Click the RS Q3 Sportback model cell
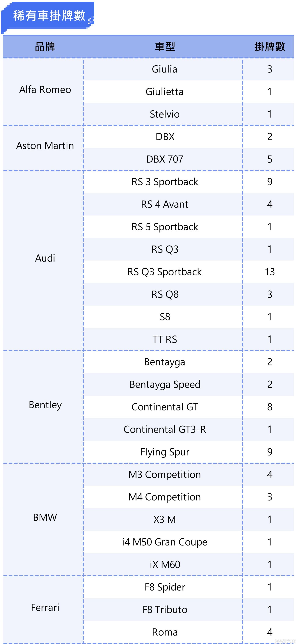This screenshot has height=644, width=296. click(164, 272)
